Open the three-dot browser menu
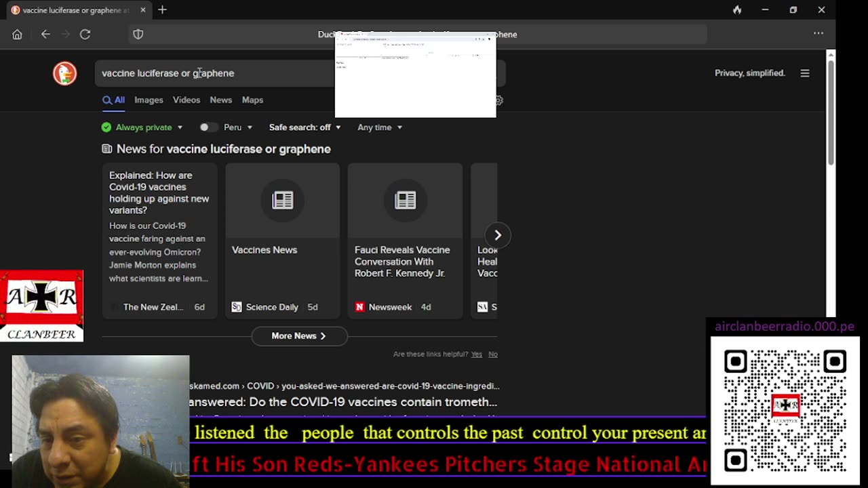 click(x=818, y=33)
